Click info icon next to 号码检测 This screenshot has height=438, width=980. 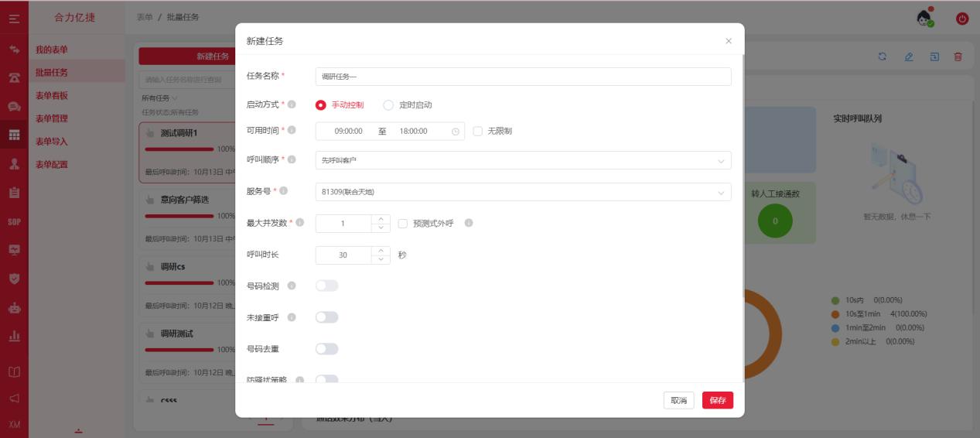pos(292,286)
